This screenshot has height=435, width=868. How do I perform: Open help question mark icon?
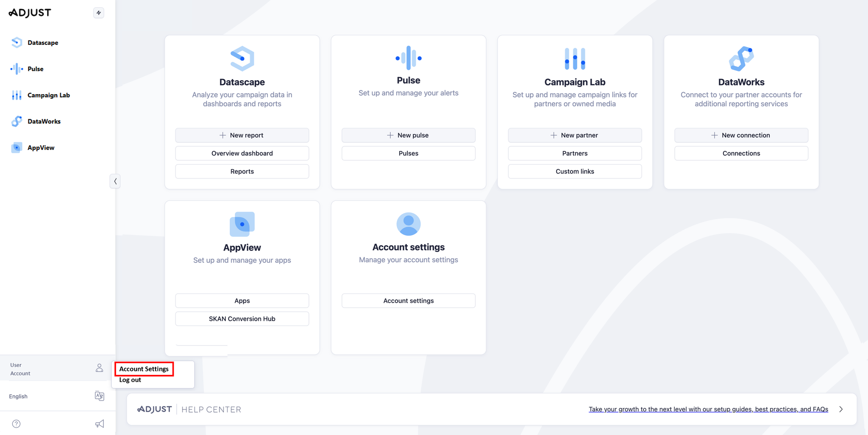coord(16,424)
